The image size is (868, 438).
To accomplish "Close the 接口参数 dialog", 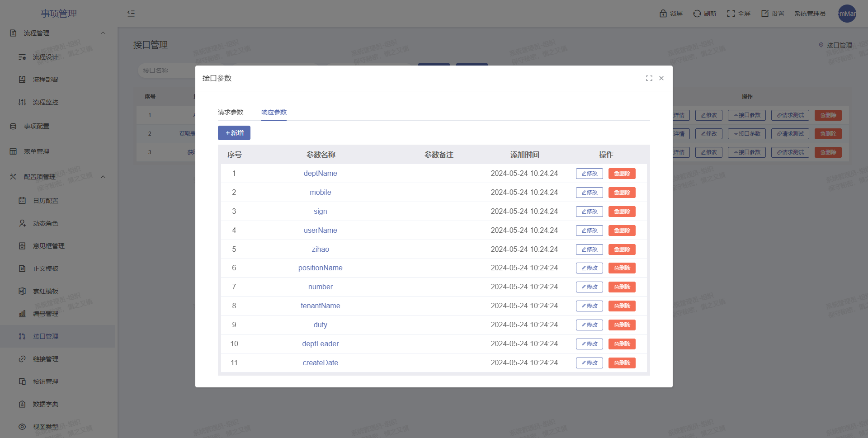I will click(x=661, y=78).
